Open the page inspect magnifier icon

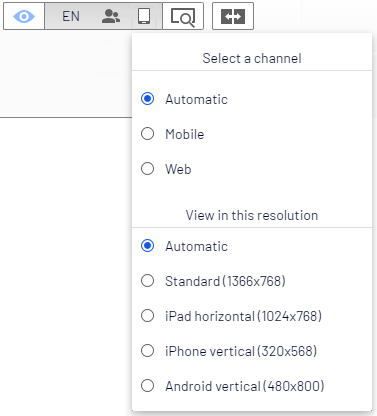183,16
